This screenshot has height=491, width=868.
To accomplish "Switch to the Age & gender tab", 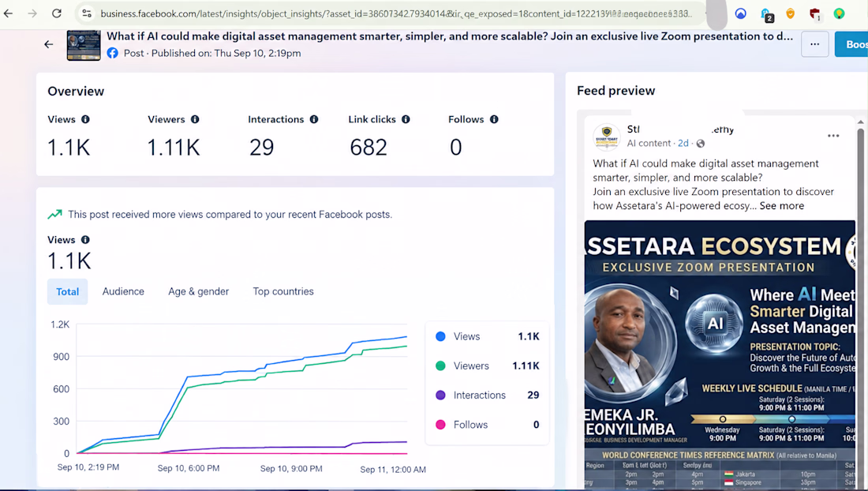I will (198, 291).
